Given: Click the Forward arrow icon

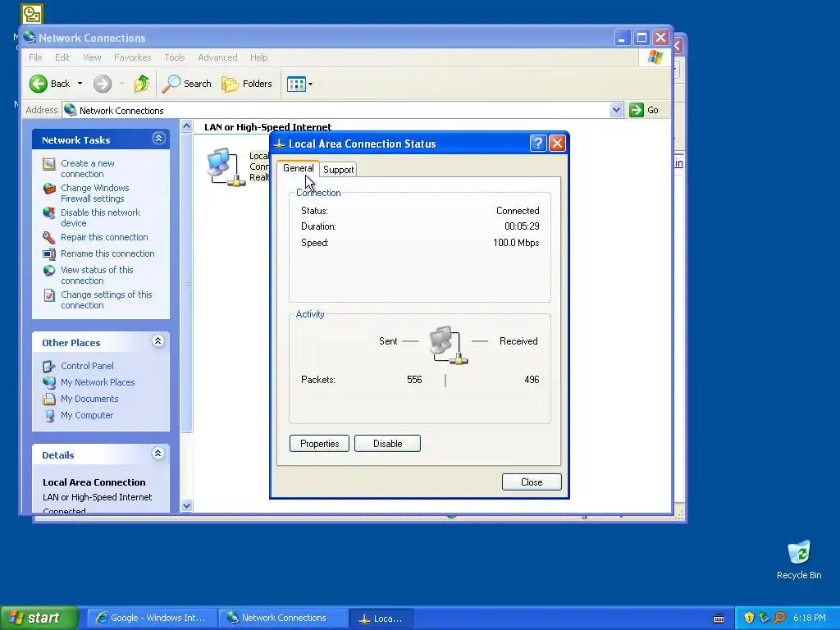Looking at the screenshot, I should tap(103, 84).
